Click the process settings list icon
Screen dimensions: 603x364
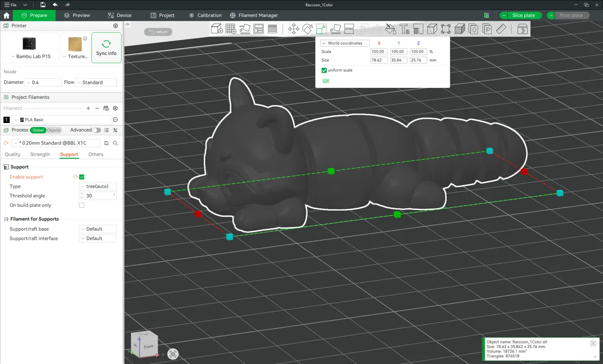click(x=107, y=130)
